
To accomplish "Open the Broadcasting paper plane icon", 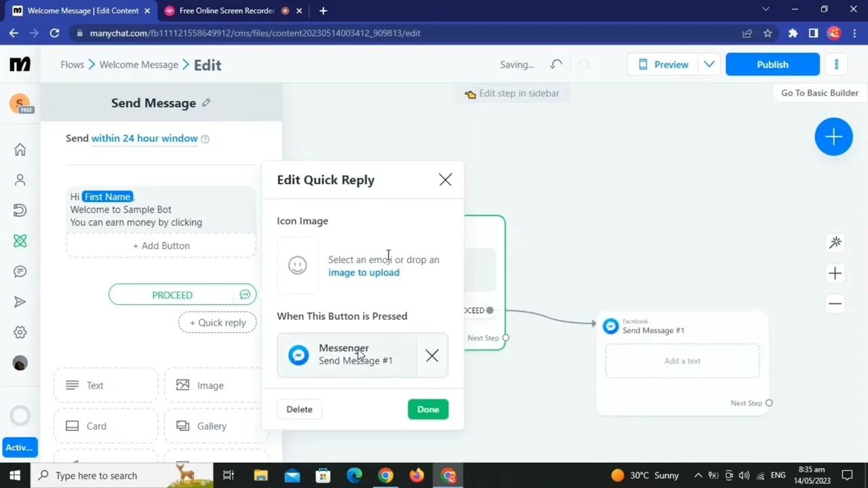I will click(x=20, y=302).
